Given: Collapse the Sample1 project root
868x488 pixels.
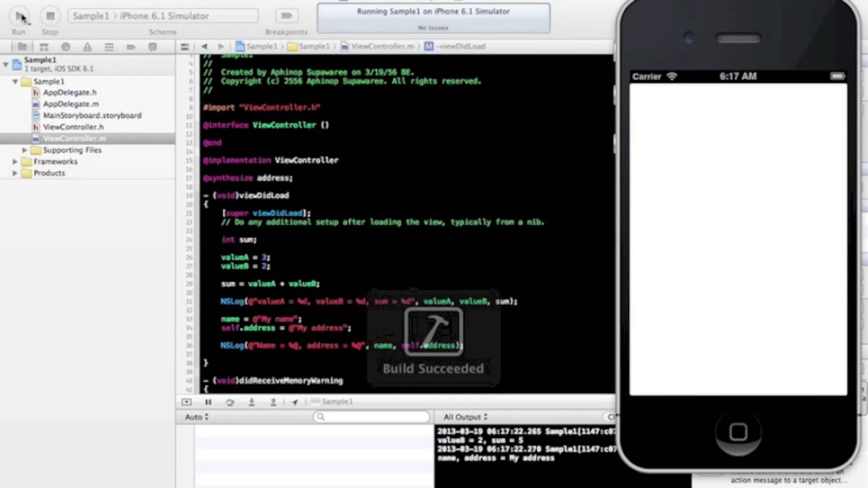Looking at the screenshot, I should pos(6,64).
